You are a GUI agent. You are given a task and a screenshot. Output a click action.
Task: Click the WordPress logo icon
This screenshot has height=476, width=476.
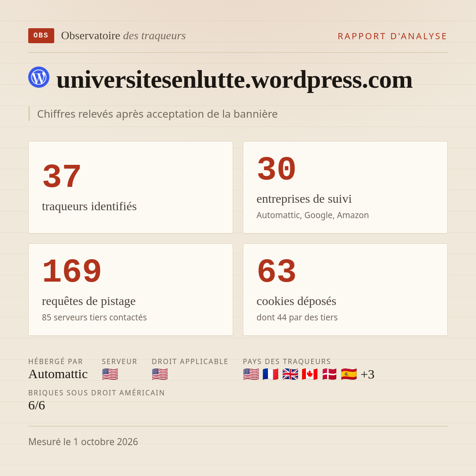[39, 77]
